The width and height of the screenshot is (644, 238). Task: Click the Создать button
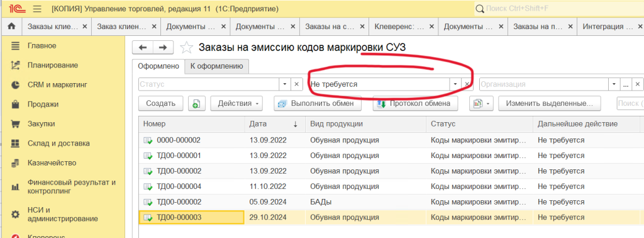pyautogui.click(x=161, y=104)
